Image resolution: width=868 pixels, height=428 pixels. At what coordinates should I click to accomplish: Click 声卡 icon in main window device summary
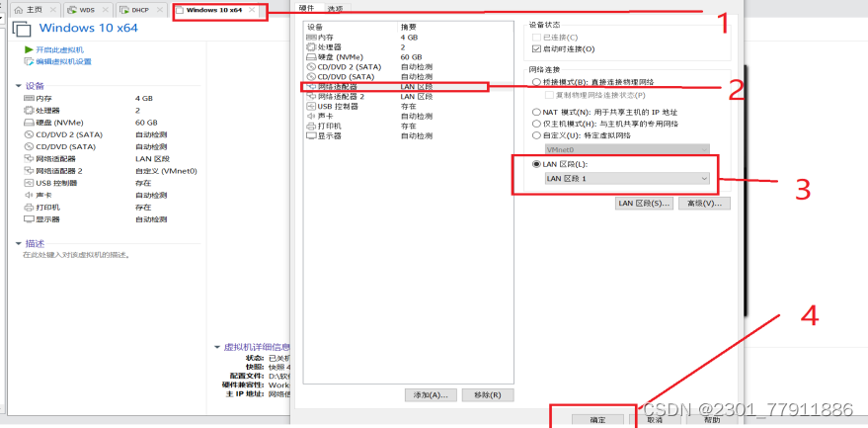29,195
